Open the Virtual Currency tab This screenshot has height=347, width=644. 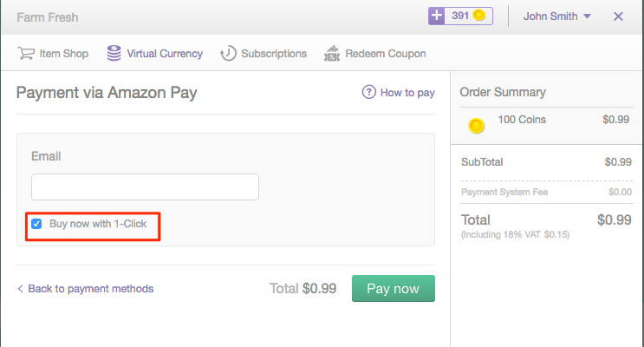(x=154, y=54)
